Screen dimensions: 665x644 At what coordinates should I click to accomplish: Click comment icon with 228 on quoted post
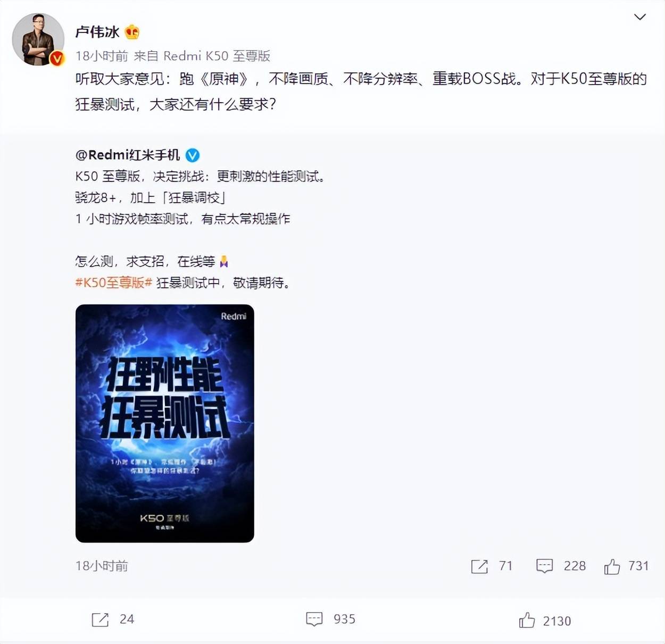pyautogui.click(x=544, y=566)
